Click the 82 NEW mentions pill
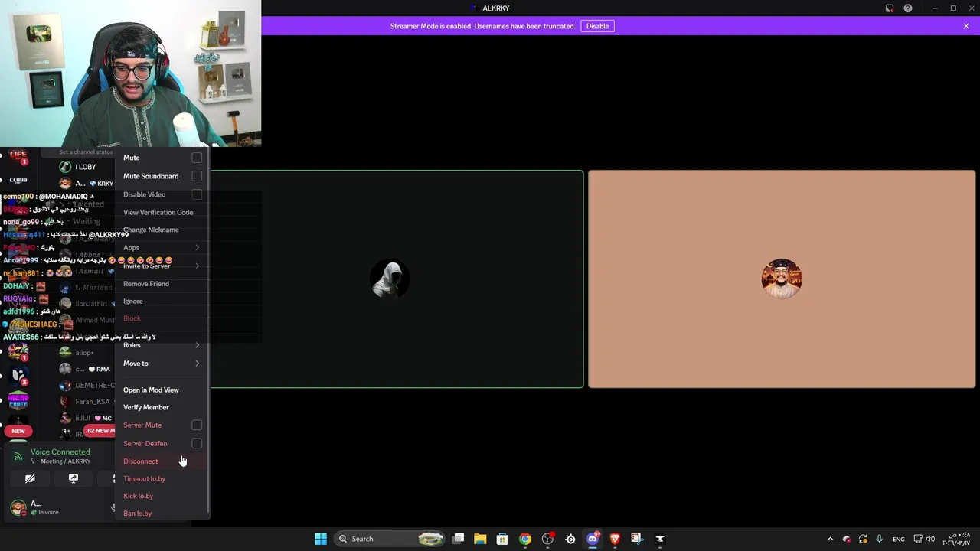The image size is (980, 551). pyautogui.click(x=100, y=431)
